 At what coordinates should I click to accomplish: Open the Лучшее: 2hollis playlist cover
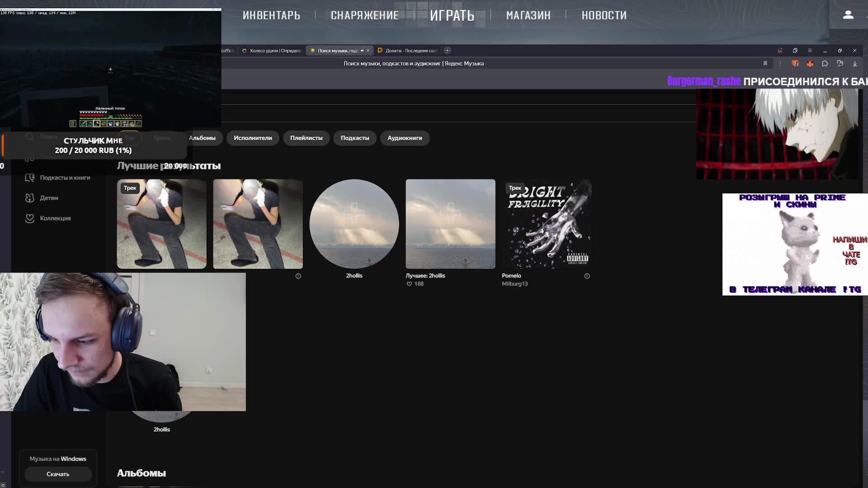click(x=450, y=224)
